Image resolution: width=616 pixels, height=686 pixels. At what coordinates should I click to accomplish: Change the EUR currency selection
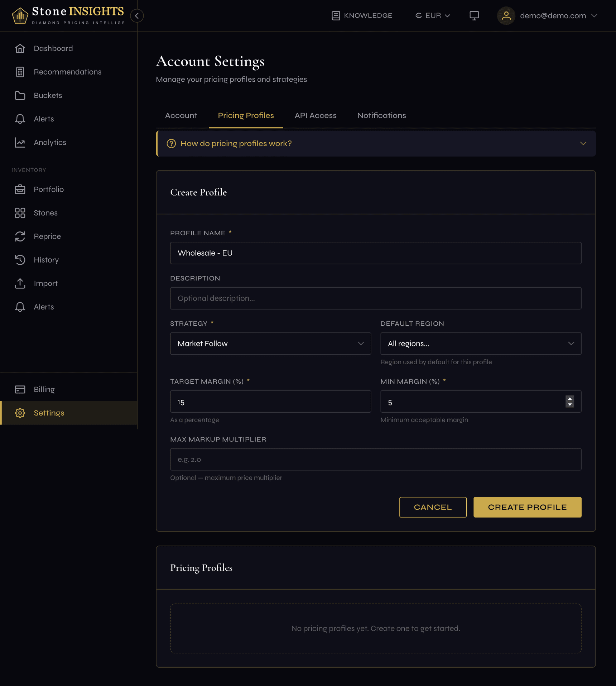tap(432, 15)
